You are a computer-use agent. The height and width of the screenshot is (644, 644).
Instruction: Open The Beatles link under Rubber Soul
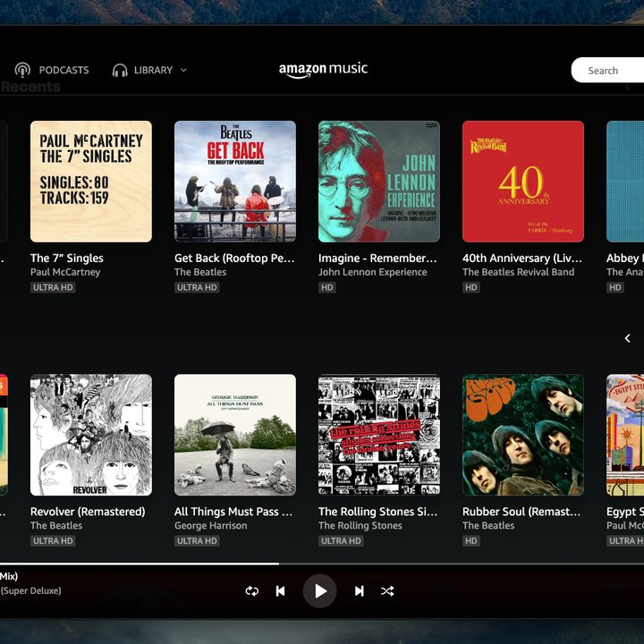click(x=488, y=526)
